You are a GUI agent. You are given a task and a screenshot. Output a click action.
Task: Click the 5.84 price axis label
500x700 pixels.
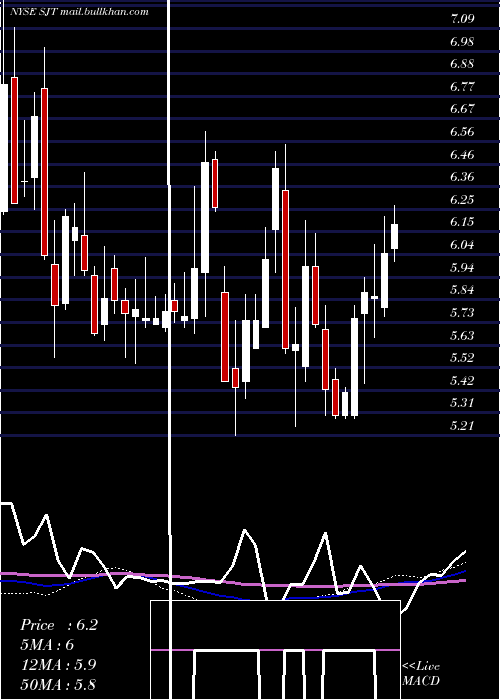click(462, 290)
